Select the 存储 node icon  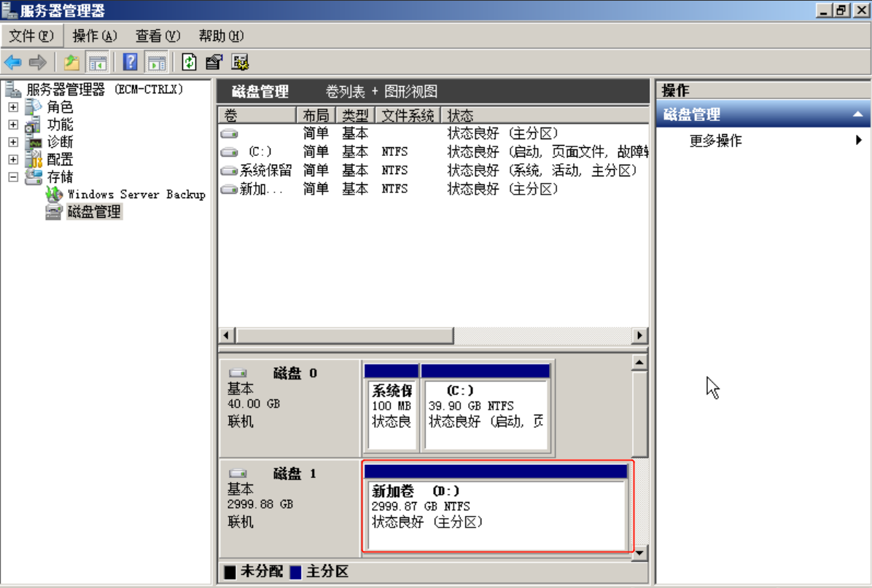pos(34,177)
